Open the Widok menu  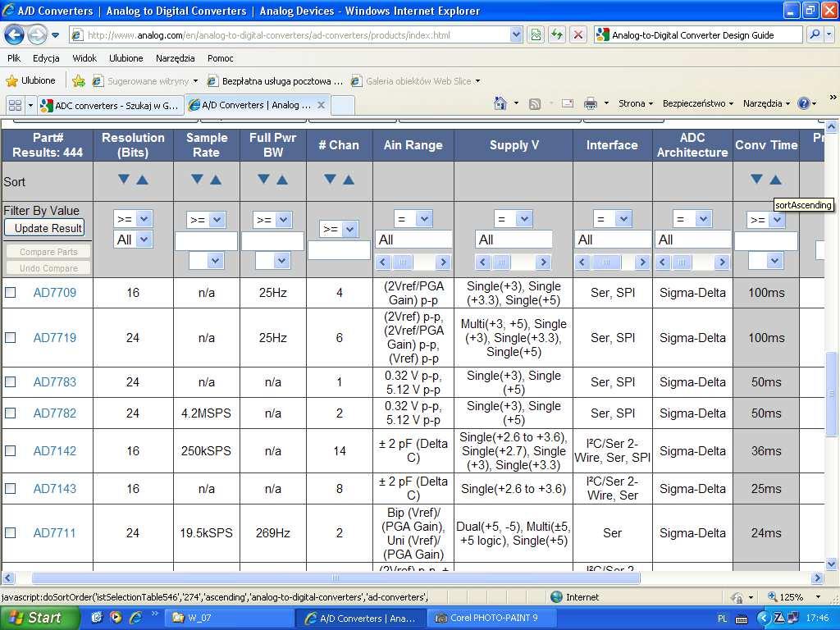click(x=84, y=58)
